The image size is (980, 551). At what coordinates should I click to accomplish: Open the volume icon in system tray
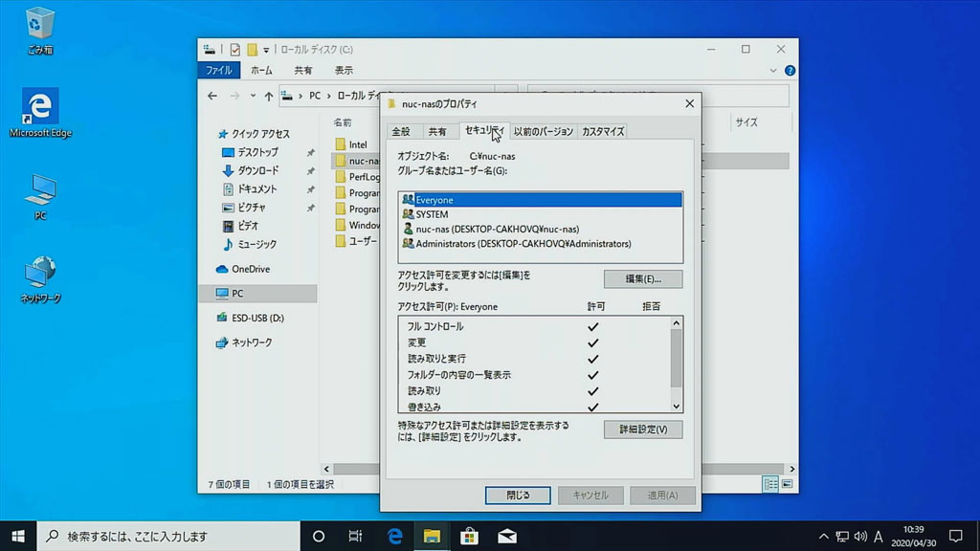[x=860, y=536]
